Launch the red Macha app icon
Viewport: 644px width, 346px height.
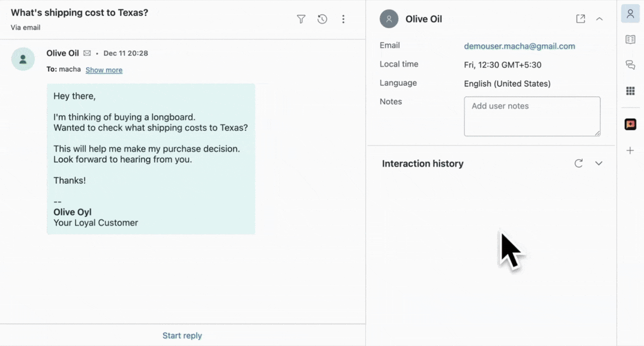click(630, 124)
